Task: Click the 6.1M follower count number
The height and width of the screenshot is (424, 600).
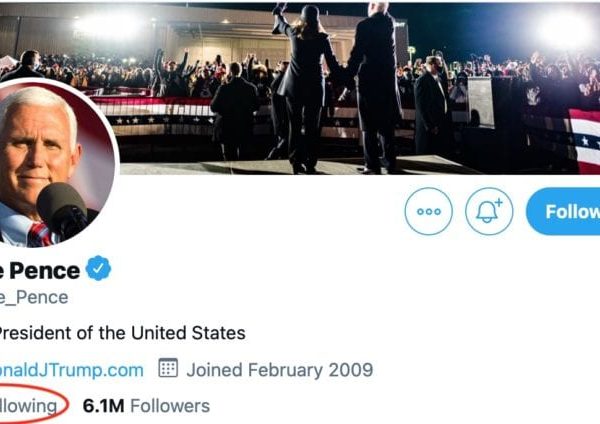Action: (x=104, y=405)
